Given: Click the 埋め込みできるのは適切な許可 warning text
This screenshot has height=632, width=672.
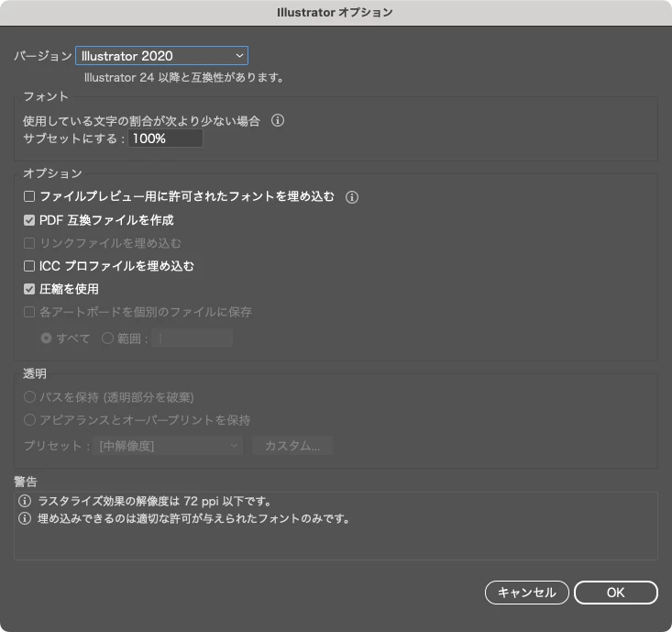Looking at the screenshot, I should [x=193, y=518].
